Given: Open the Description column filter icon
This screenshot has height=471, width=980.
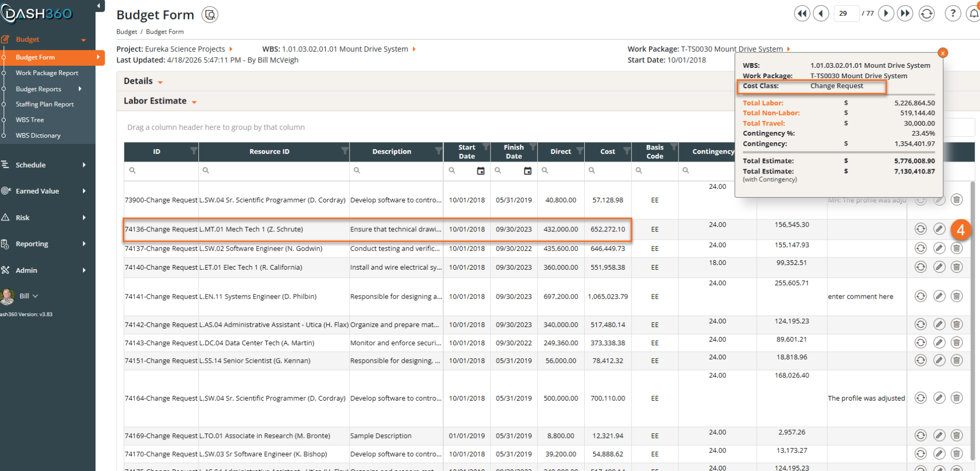Looking at the screenshot, I should tap(439, 151).
